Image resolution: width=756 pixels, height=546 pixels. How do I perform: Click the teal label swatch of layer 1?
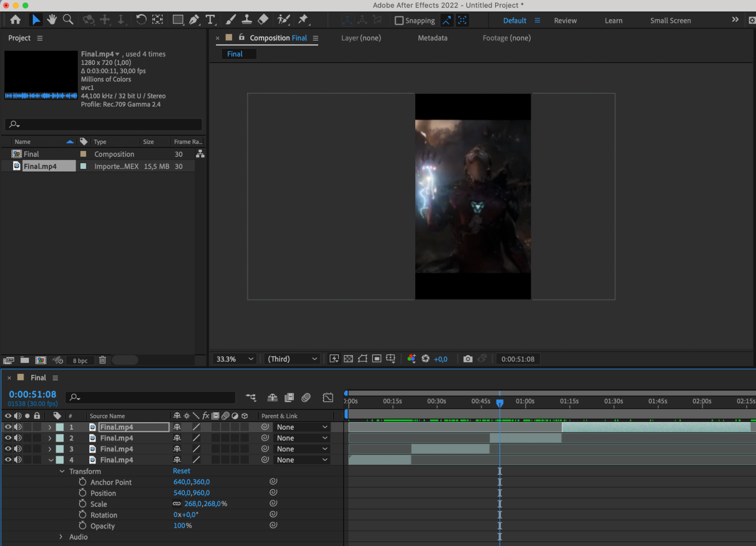pos(60,427)
